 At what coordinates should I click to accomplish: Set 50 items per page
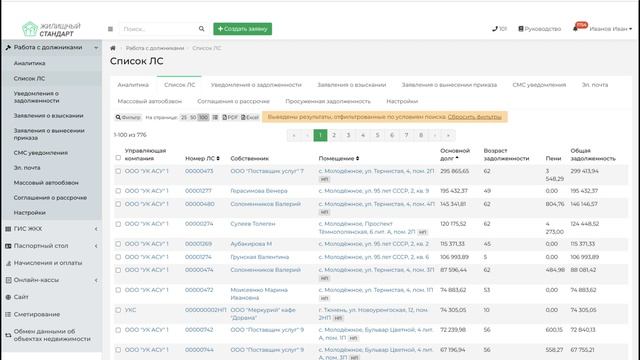[x=193, y=117]
